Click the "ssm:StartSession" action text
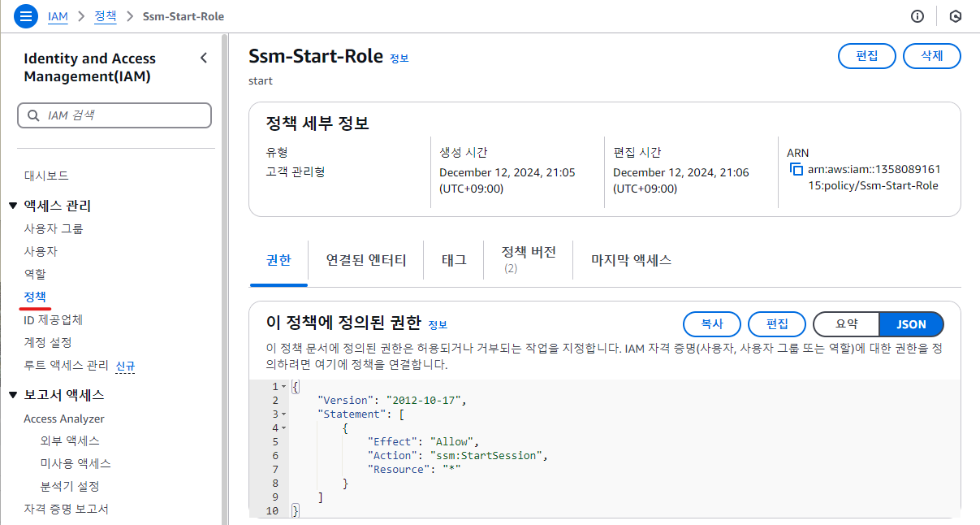This screenshot has width=980, height=525. tap(485, 456)
